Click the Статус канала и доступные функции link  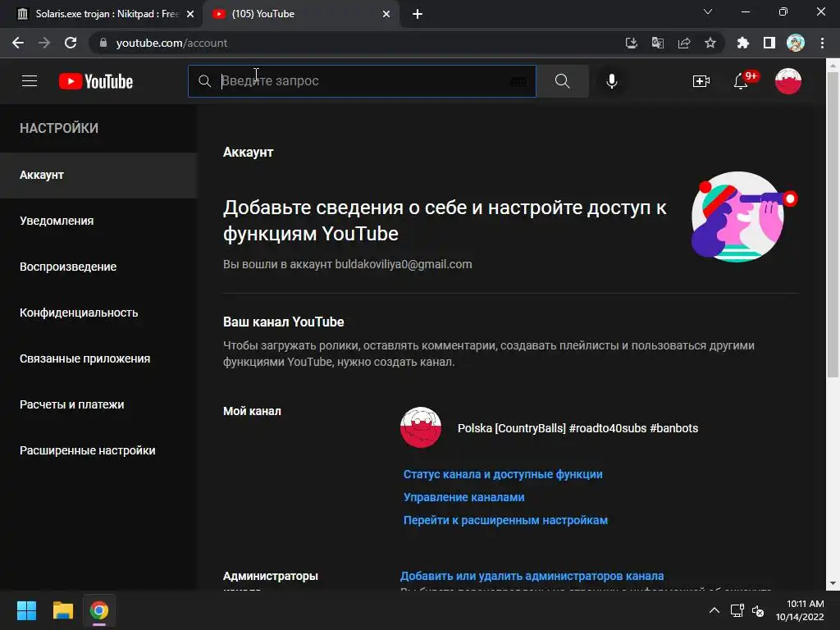(x=503, y=474)
